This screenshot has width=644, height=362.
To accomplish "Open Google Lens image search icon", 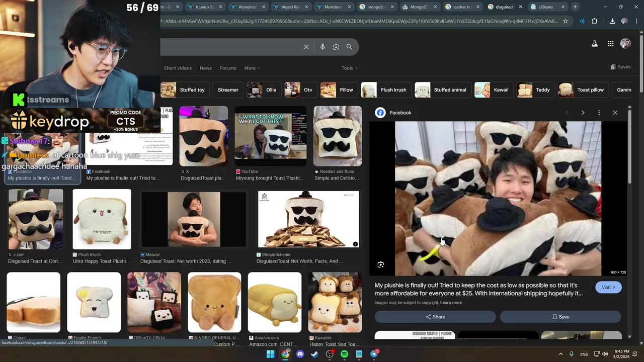I will [x=336, y=47].
